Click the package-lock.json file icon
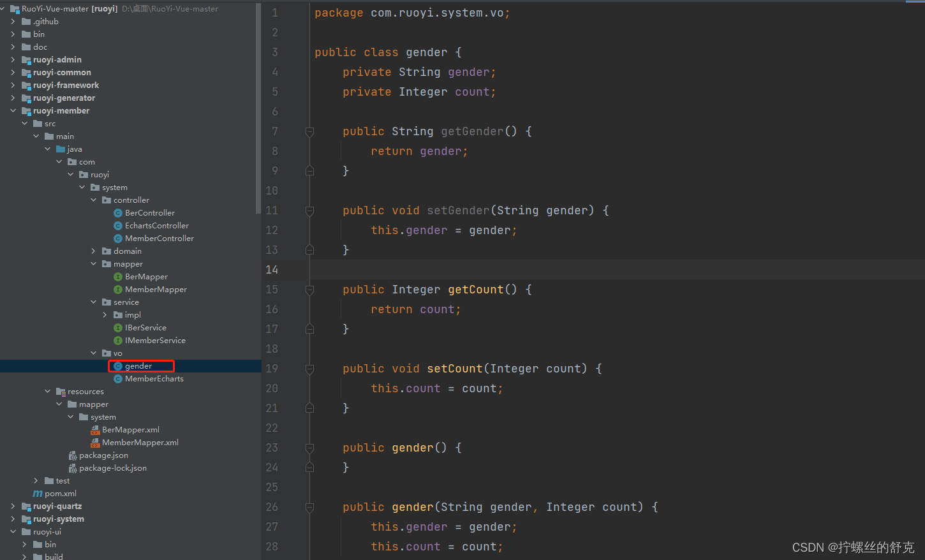The width and height of the screenshot is (925, 560). pos(73,468)
